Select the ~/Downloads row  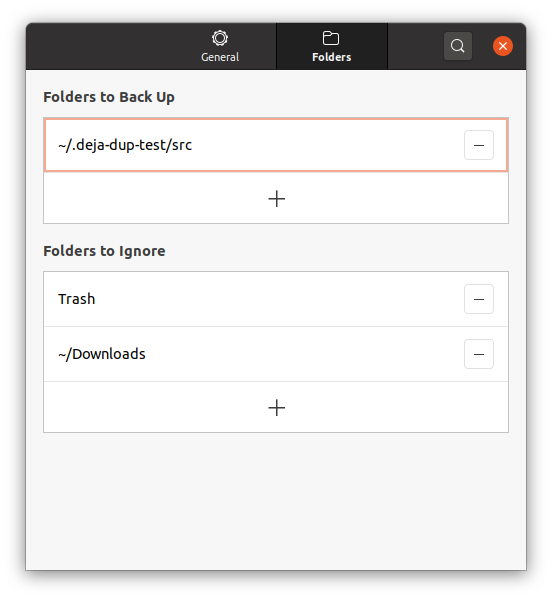(276, 354)
